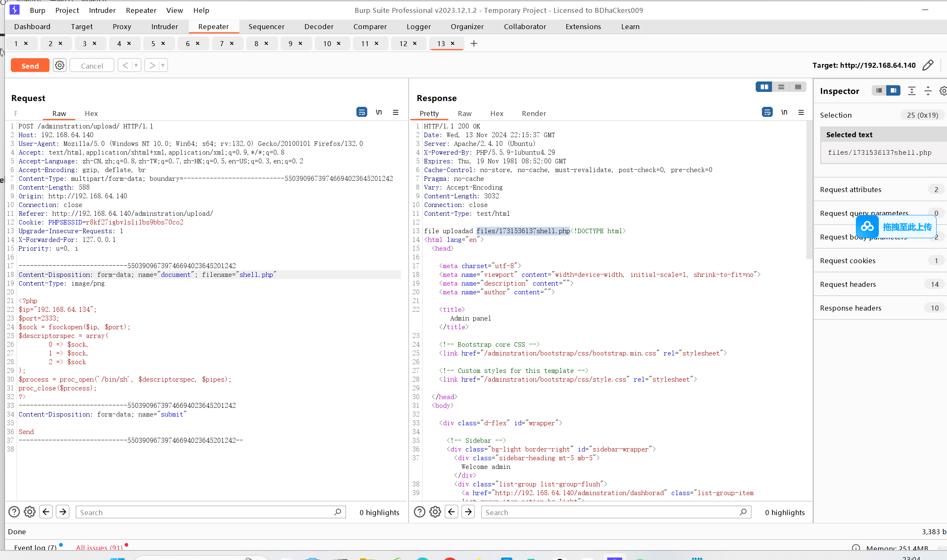Click the Inspector settings gear icon
Screen dimensions: 947x560
(x=943, y=91)
